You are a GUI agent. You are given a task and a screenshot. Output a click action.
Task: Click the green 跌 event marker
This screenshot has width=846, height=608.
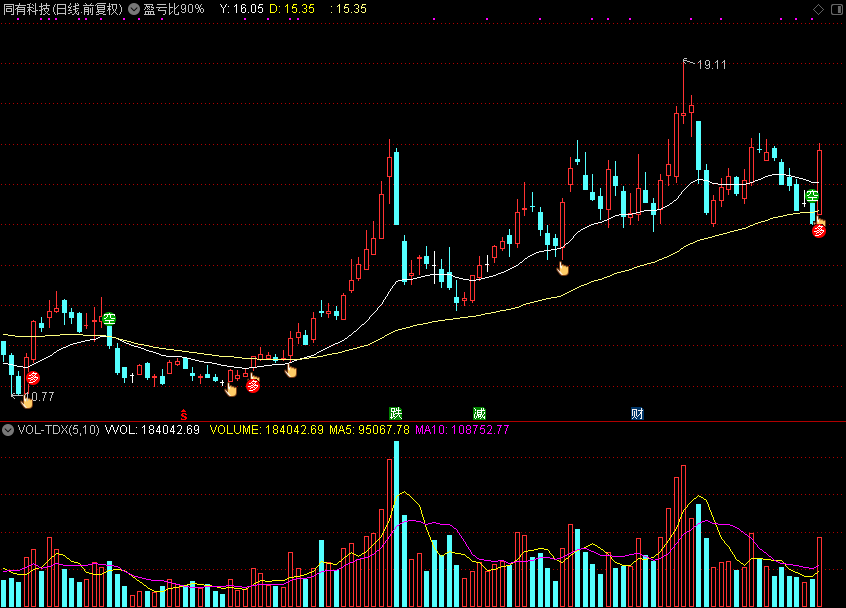[395, 414]
